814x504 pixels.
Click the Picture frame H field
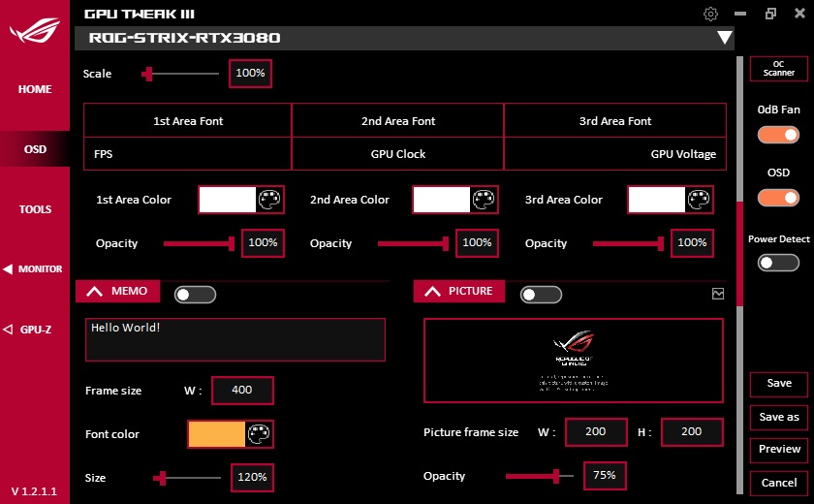(x=692, y=432)
